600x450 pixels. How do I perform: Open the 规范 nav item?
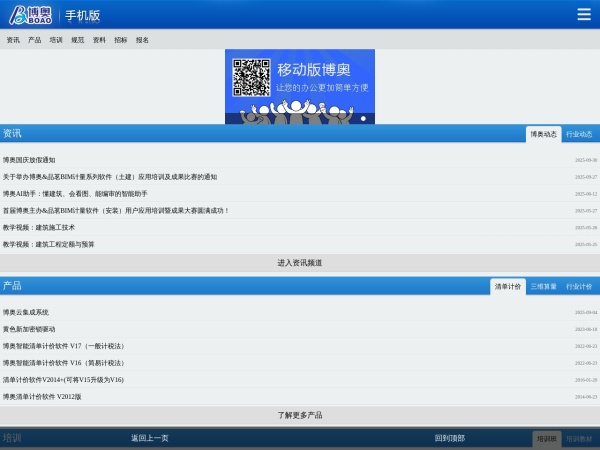pyautogui.click(x=77, y=40)
